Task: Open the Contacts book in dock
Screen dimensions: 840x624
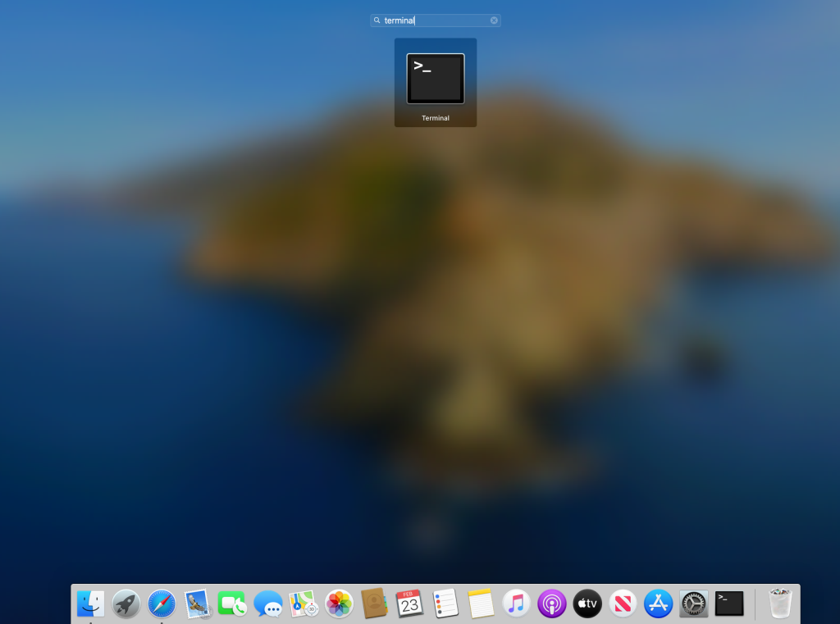Action: click(x=374, y=604)
